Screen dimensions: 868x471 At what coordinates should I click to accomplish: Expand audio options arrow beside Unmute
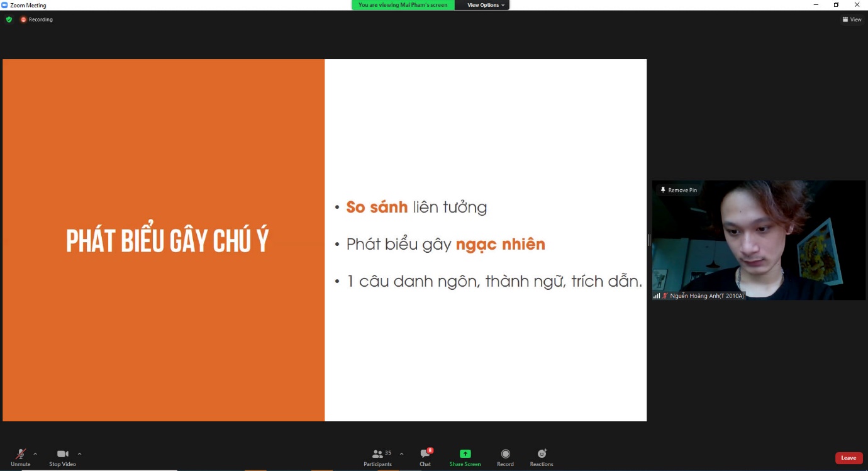35,453
